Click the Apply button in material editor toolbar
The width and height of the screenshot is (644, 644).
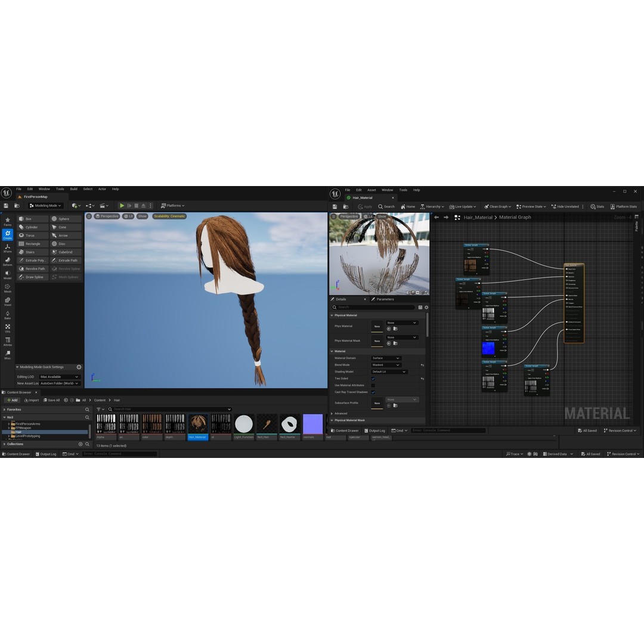click(x=366, y=206)
